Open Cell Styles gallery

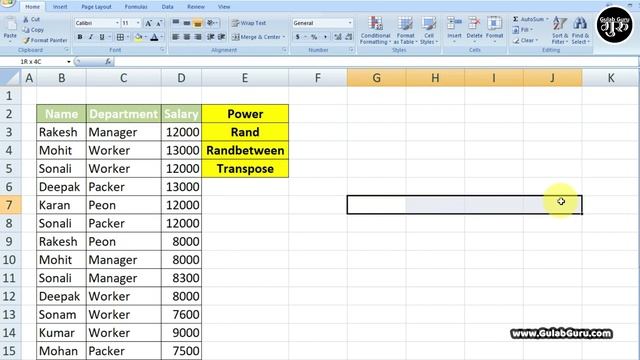coord(429,30)
